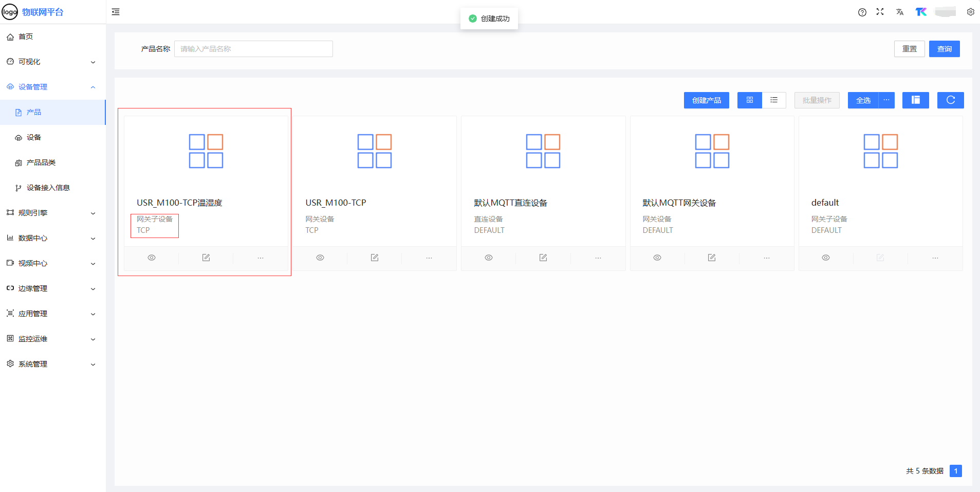Switch to card grid view
This screenshot has width=980, height=492.
click(750, 100)
